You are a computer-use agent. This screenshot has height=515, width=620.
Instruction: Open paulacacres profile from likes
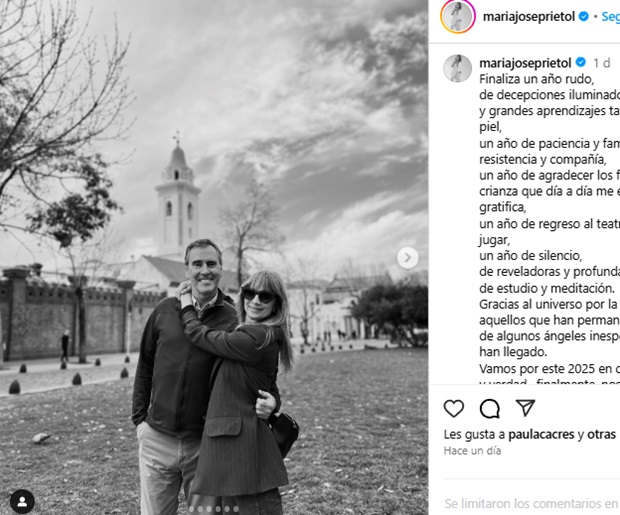(541, 434)
